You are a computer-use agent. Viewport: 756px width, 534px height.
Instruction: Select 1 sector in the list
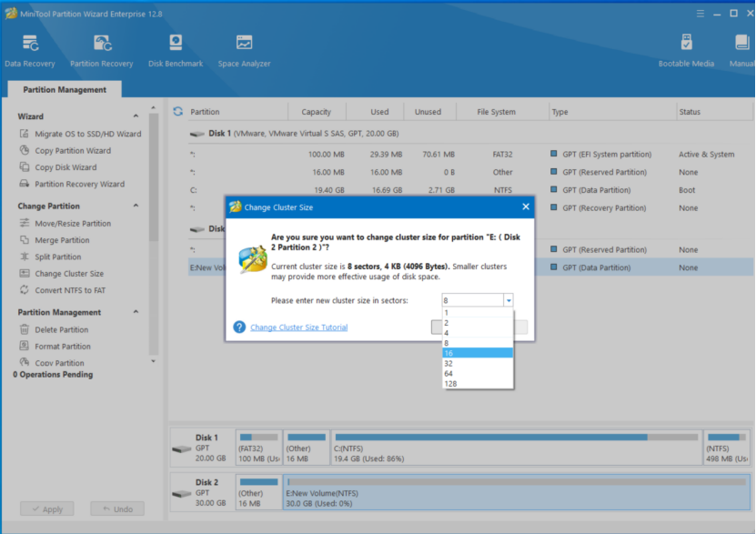(x=478, y=312)
